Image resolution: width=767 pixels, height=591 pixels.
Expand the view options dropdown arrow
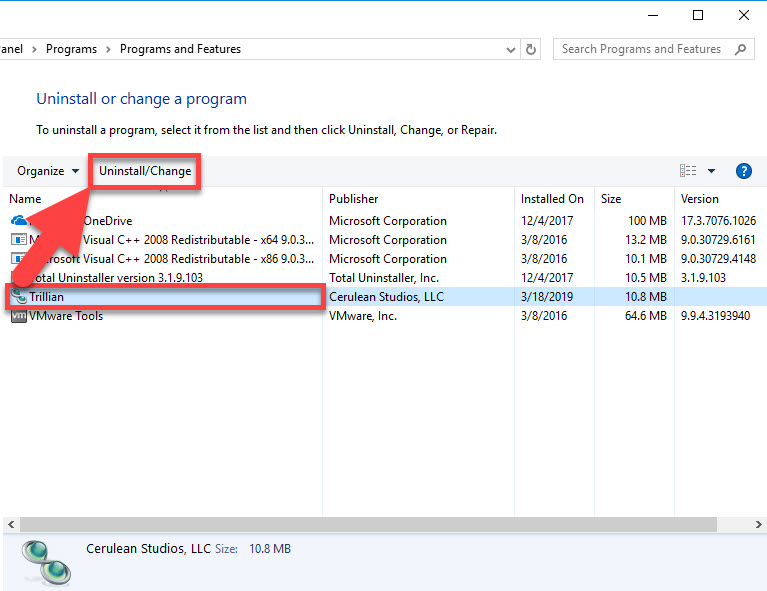pyautogui.click(x=711, y=171)
